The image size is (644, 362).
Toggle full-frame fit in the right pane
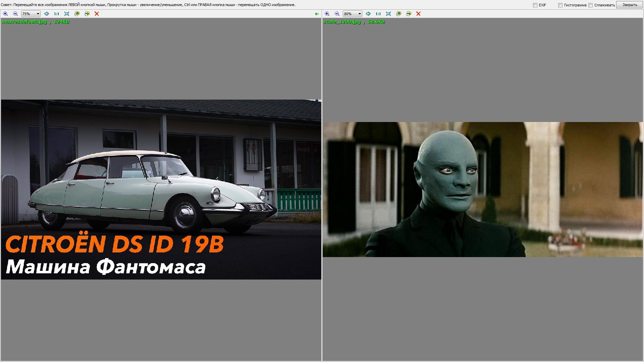click(388, 14)
